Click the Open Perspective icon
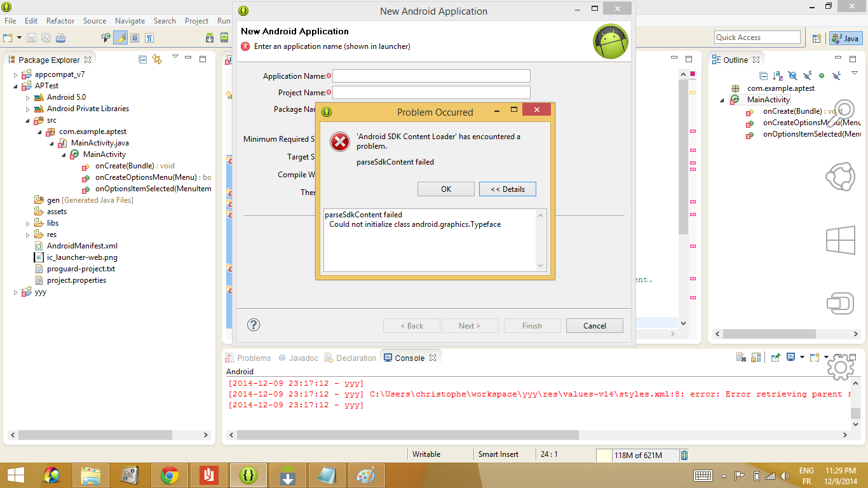Image resolution: width=868 pixels, height=488 pixels. (817, 38)
